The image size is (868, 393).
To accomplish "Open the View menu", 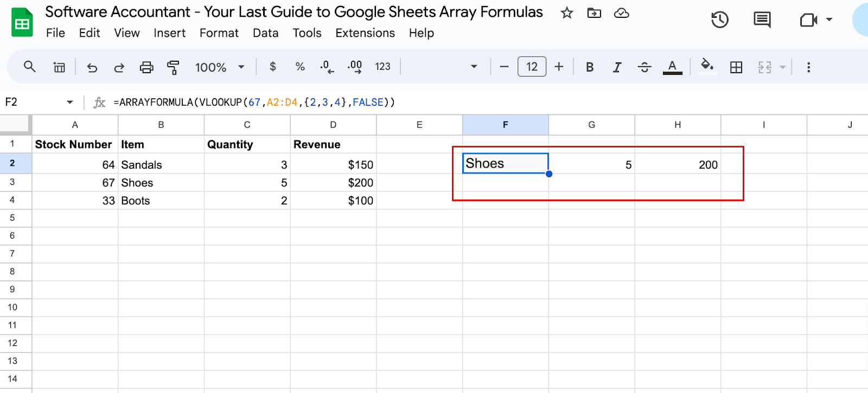I will pyautogui.click(x=127, y=33).
